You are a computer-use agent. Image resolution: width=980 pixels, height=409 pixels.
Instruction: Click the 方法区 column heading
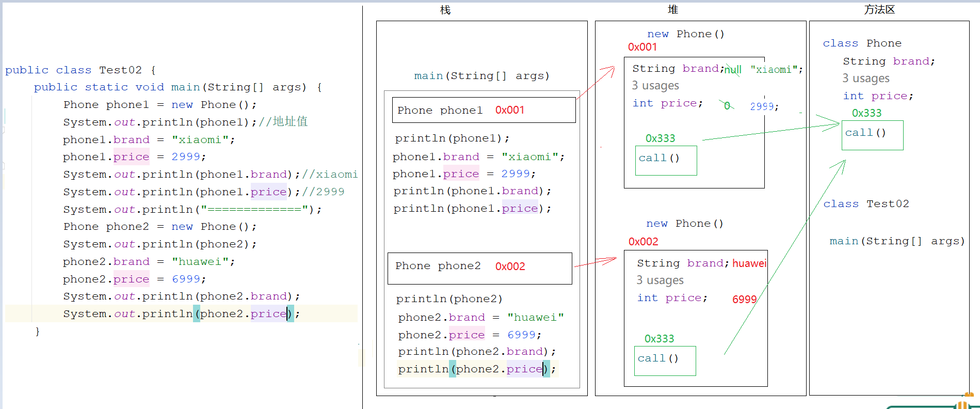(879, 10)
